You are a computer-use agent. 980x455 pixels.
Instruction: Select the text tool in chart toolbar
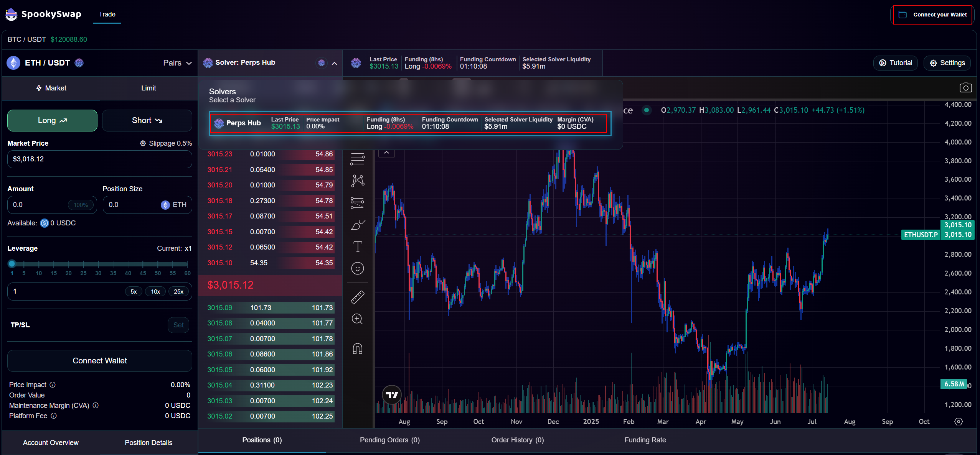[x=357, y=246]
